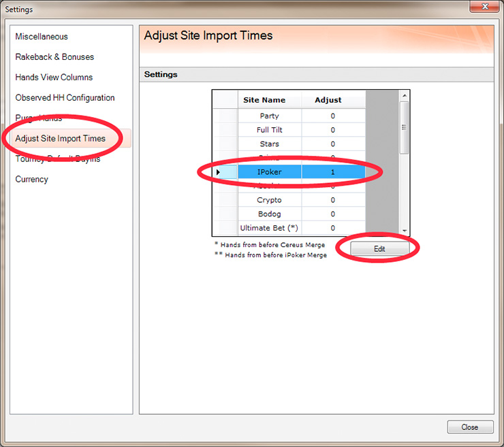Click the row header cell beside Crypto

225,200
